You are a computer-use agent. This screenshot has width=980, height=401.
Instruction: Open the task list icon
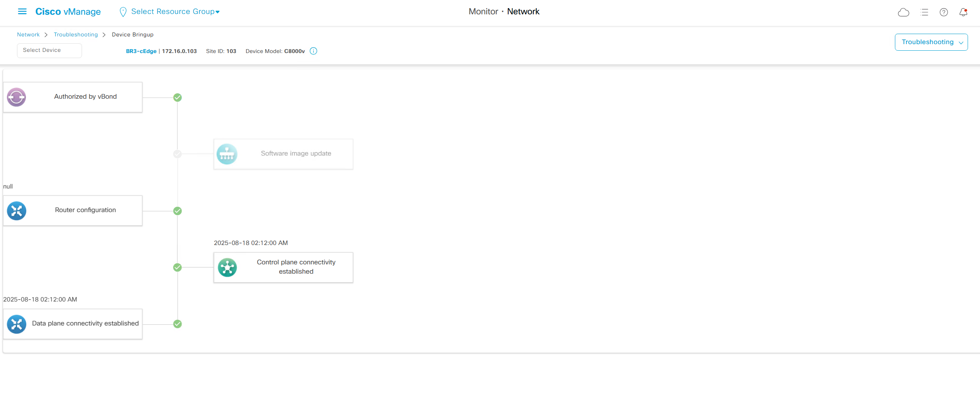point(924,12)
